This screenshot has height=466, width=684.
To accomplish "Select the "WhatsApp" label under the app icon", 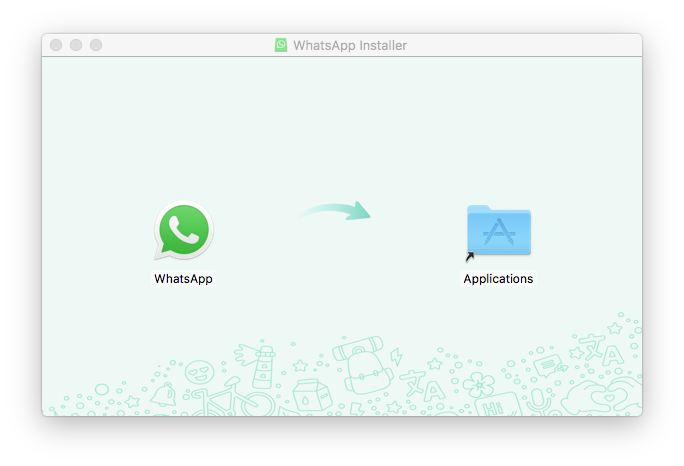I will [183, 279].
